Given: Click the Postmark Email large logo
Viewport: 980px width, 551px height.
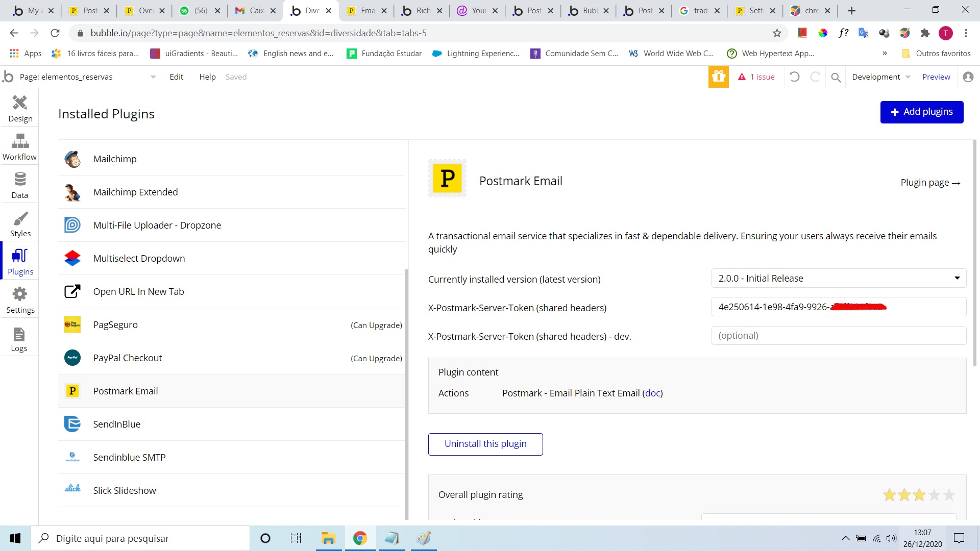Looking at the screenshot, I should (x=447, y=179).
